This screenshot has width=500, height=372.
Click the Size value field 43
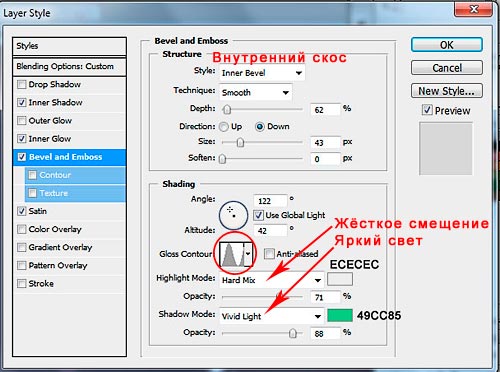(325, 143)
